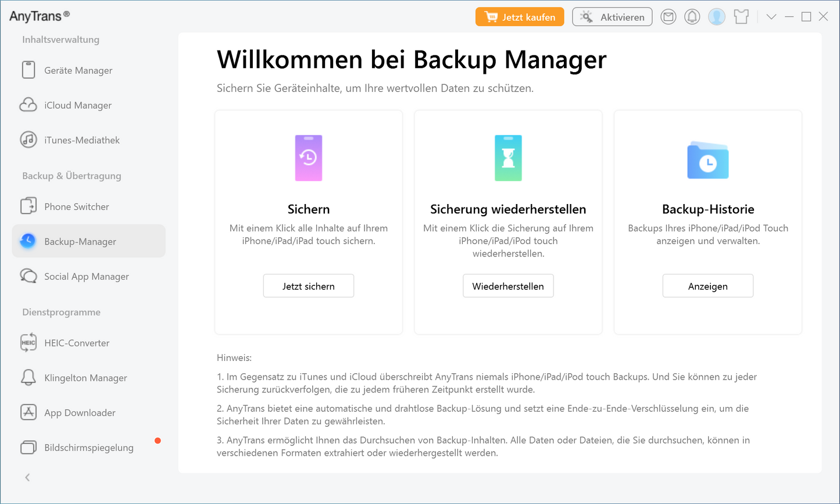Click the Wiederherstellen button

pyautogui.click(x=508, y=286)
